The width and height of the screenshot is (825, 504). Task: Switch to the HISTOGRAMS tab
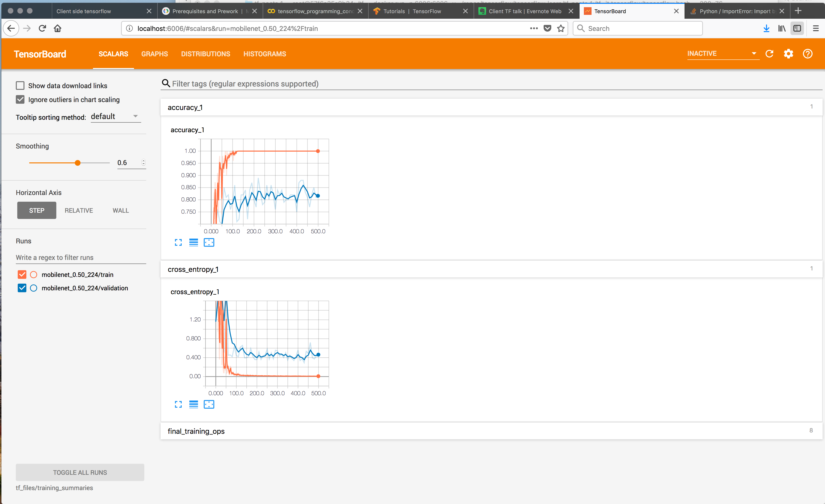pyautogui.click(x=265, y=54)
